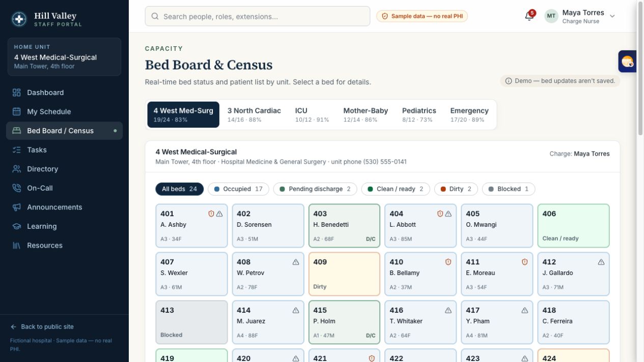Switch to Pediatrics unit tab
This screenshot has height=362, width=644.
419,114
